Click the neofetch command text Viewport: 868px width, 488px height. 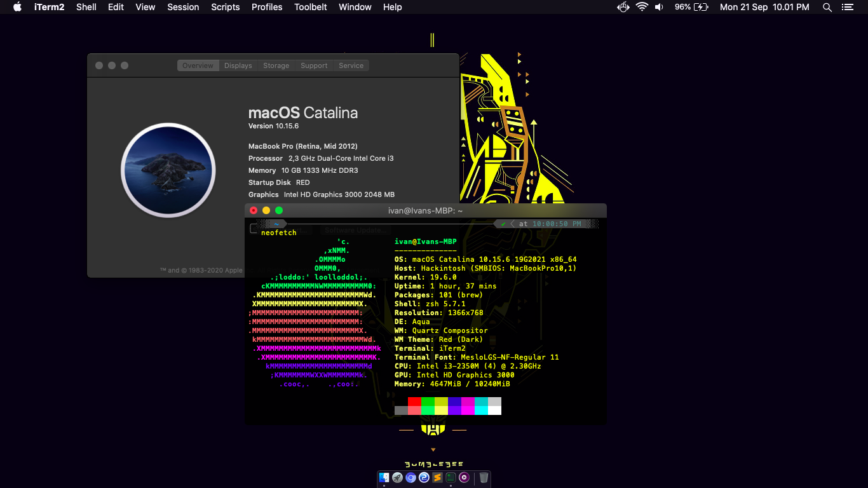click(x=279, y=233)
